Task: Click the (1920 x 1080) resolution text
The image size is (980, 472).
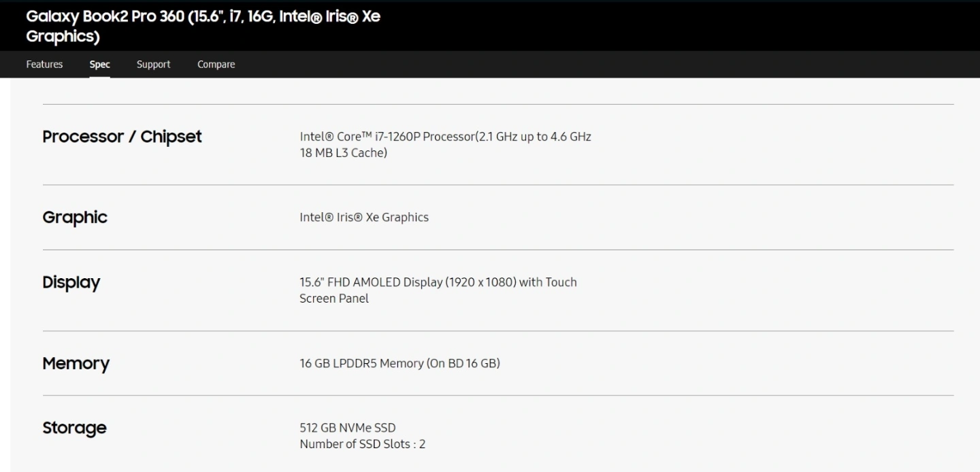Action: click(x=480, y=282)
